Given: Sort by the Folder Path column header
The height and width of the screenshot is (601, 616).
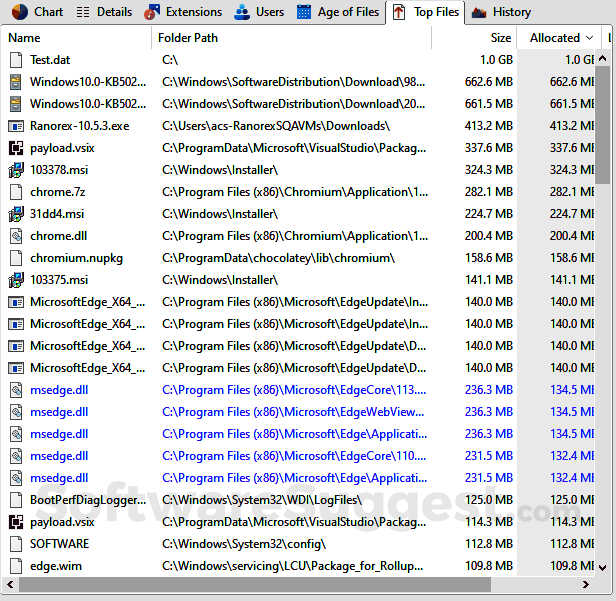Looking at the screenshot, I should [x=292, y=38].
